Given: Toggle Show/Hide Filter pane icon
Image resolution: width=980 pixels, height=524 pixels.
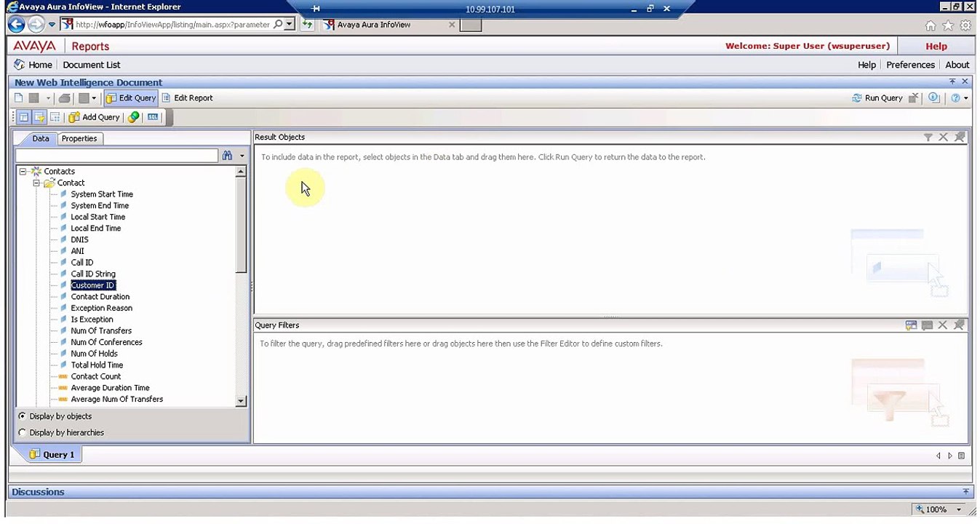Looking at the screenshot, I should 39,117.
